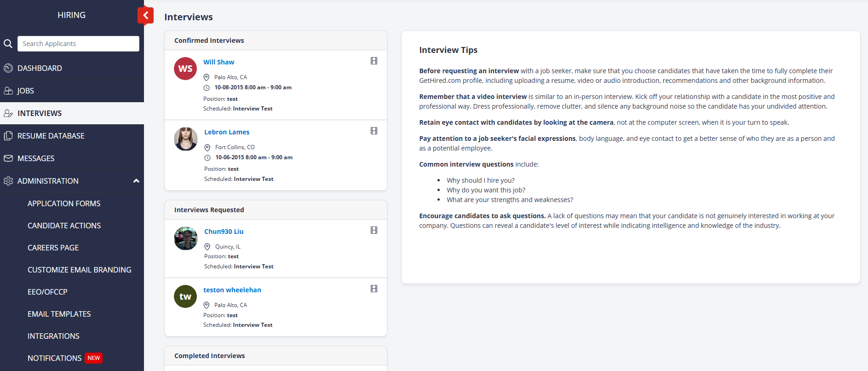Click the tw avatar circle
868x371 pixels.
pos(185,296)
